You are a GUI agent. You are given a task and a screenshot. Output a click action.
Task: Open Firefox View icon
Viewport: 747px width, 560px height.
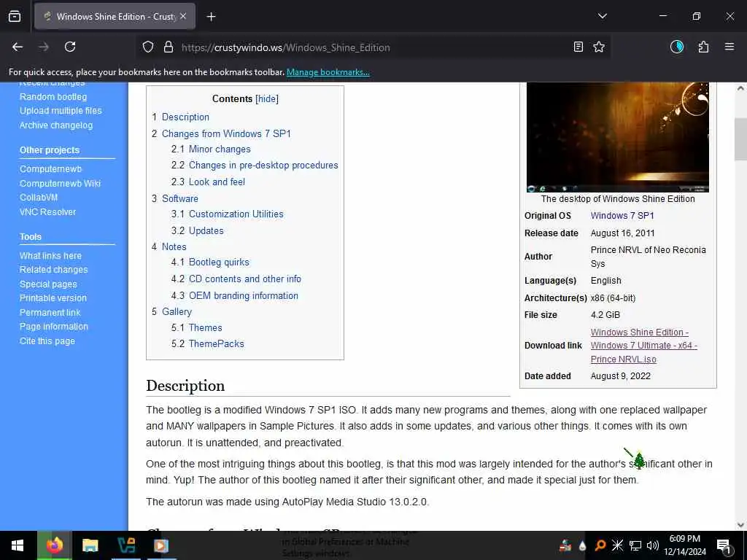15,16
